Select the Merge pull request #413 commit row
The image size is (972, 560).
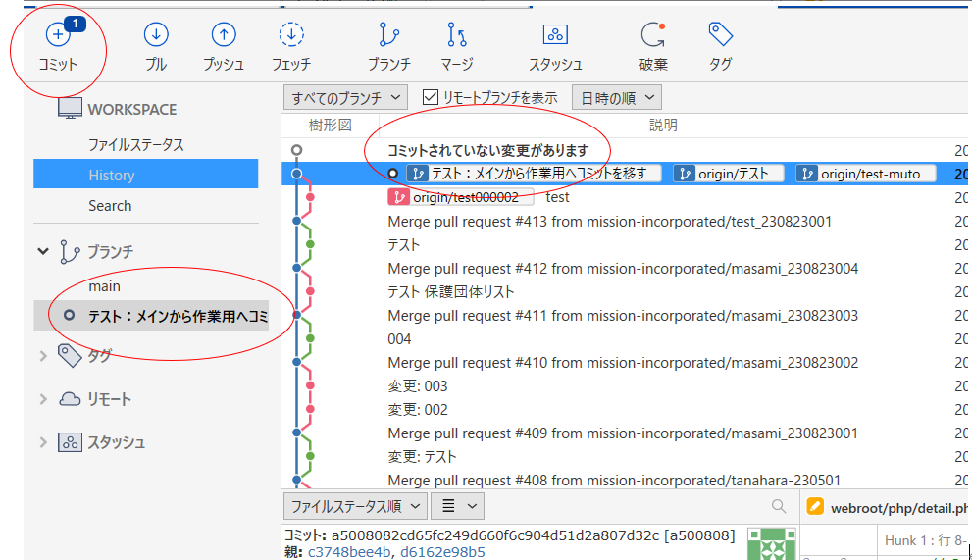tap(609, 222)
